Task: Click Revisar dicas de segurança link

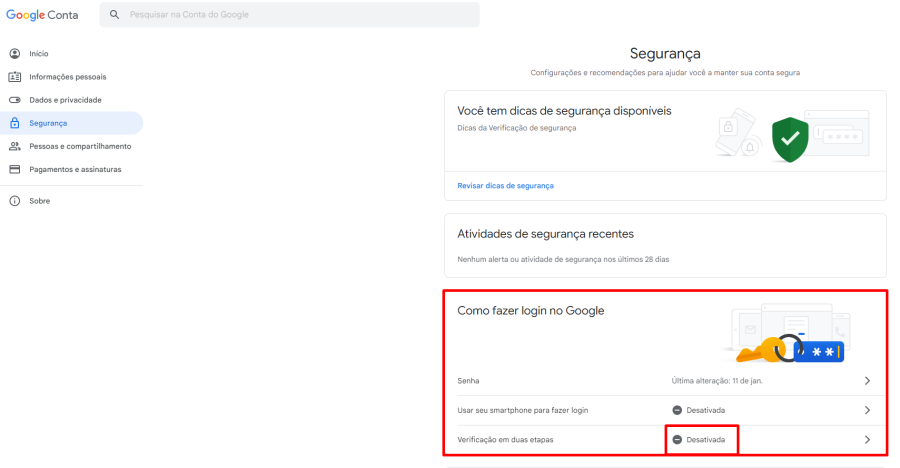Action: pos(505,186)
